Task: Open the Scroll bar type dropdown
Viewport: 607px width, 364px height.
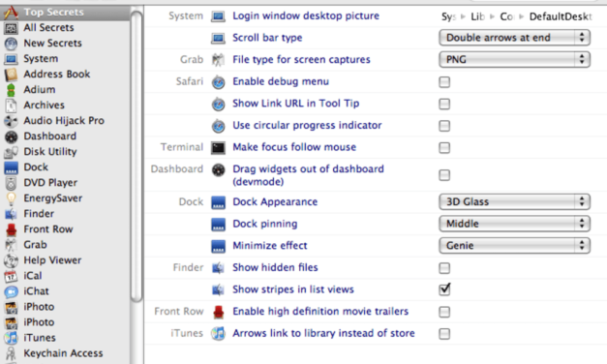Action: (x=514, y=38)
